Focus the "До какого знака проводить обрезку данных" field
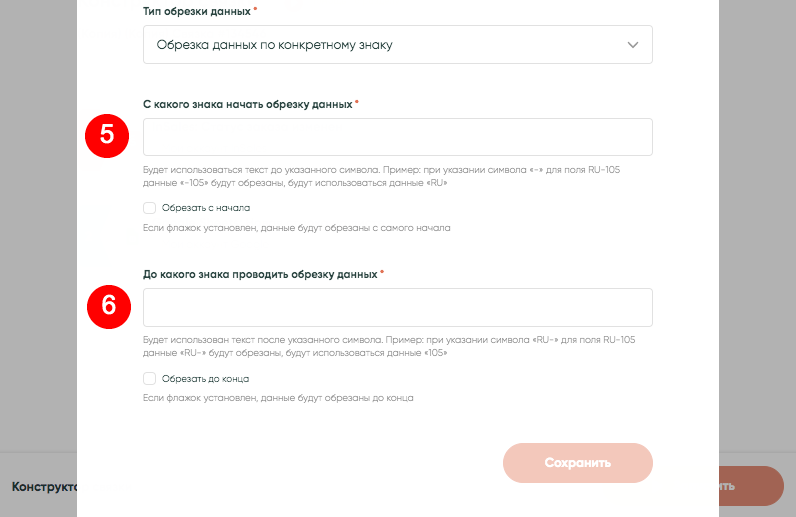The image size is (796, 517). coord(397,307)
